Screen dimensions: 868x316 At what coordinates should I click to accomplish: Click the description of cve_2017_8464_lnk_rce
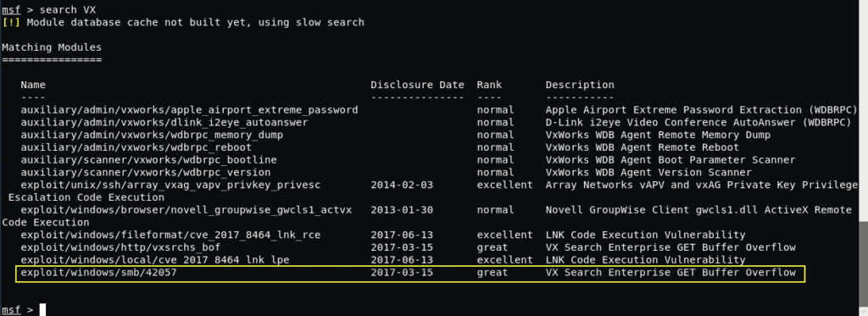coord(645,236)
